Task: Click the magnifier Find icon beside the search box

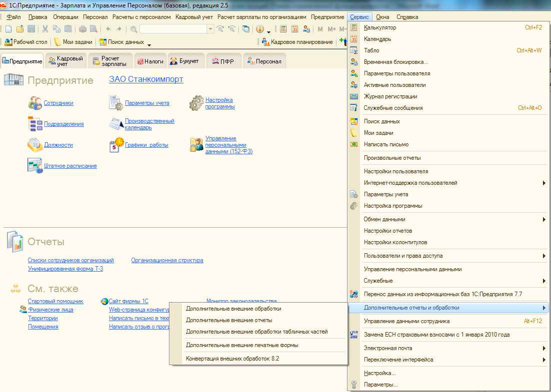Action: [x=133, y=29]
